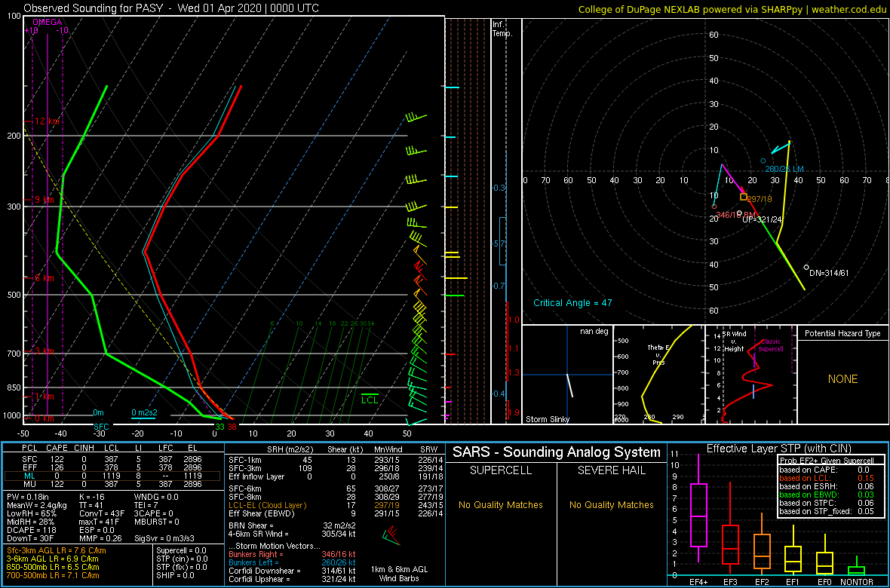Click the SARS - Sounding Analog System heading

[x=557, y=452]
